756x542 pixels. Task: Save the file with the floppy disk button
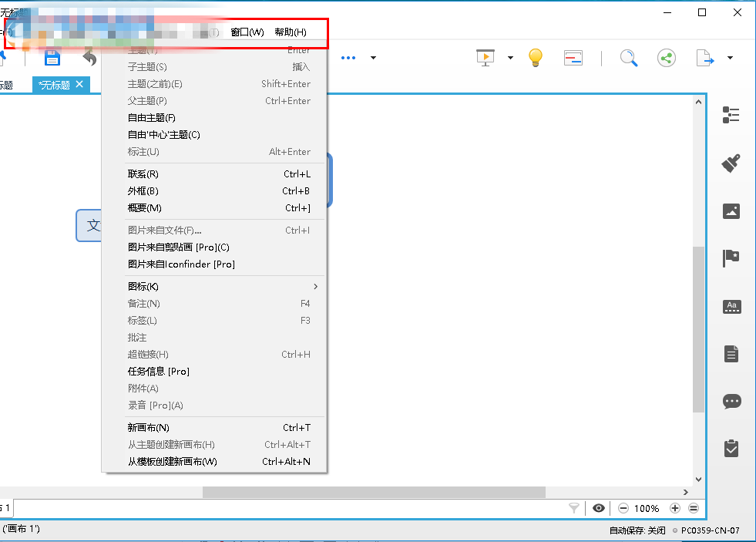(51, 58)
